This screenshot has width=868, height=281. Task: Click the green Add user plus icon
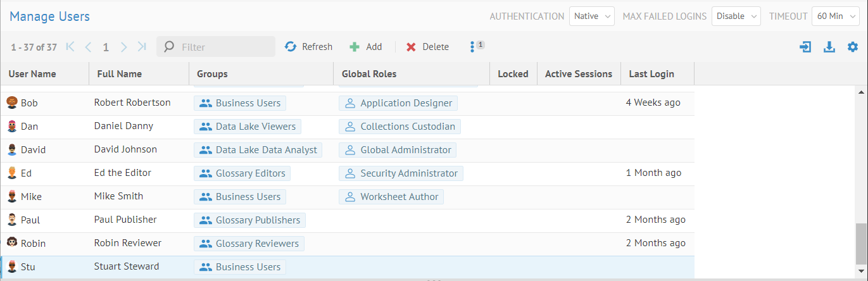coord(355,47)
